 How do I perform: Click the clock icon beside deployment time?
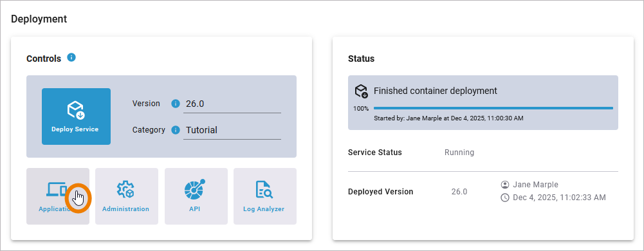point(505,198)
